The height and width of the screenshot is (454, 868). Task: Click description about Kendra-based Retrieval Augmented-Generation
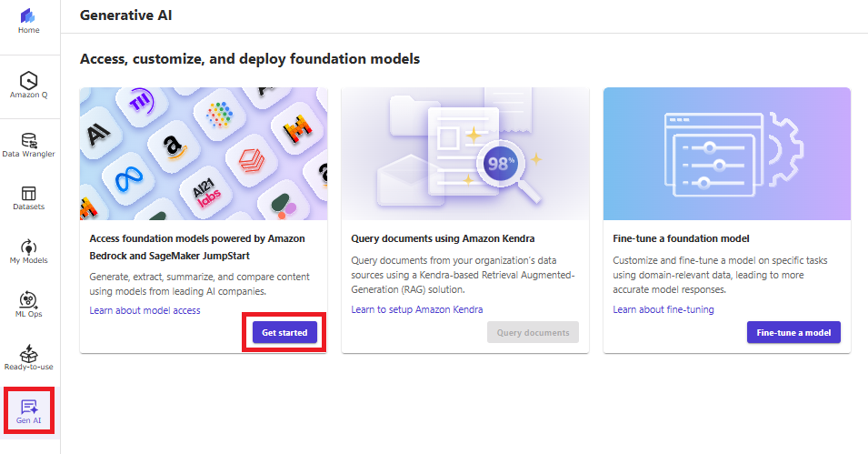coord(463,275)
